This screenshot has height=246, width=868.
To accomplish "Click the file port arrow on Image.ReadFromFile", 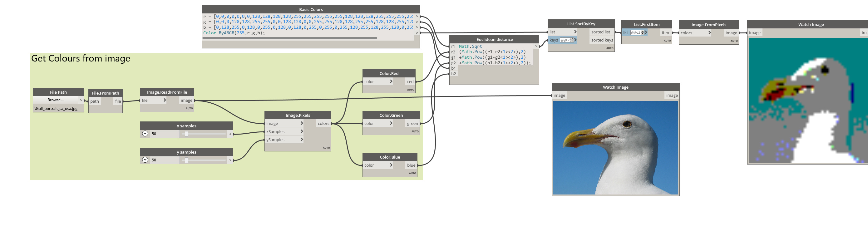I will coord(165,100).
